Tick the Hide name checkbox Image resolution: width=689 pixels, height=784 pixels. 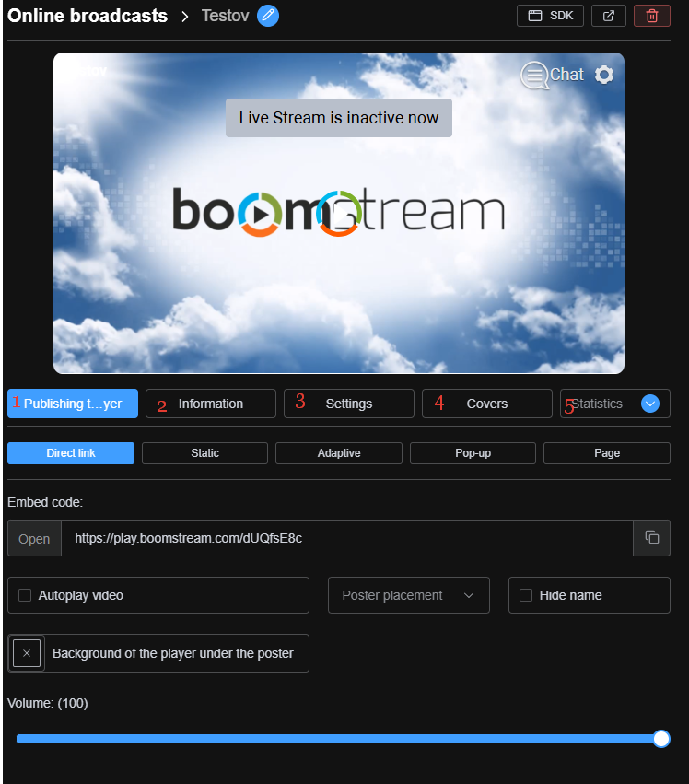(x=526, y=595)
